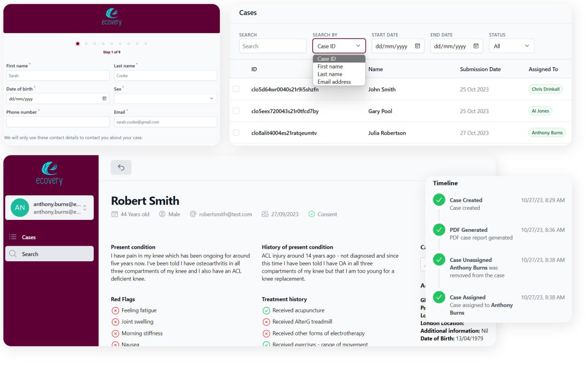The image size is (588, 368).
Task: Click the calendar icon in the Start Date field
Action: click(417, 46)
